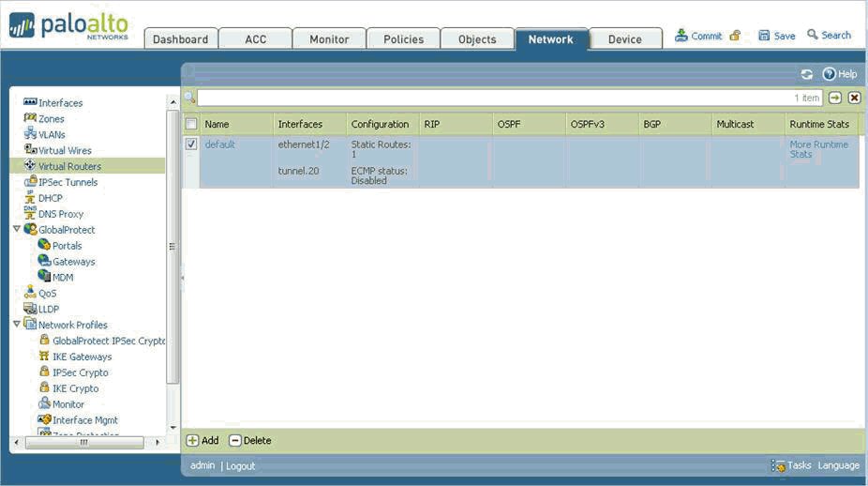Open the Device tab
The width and height of the screenshot is (868, 486).
624,39
